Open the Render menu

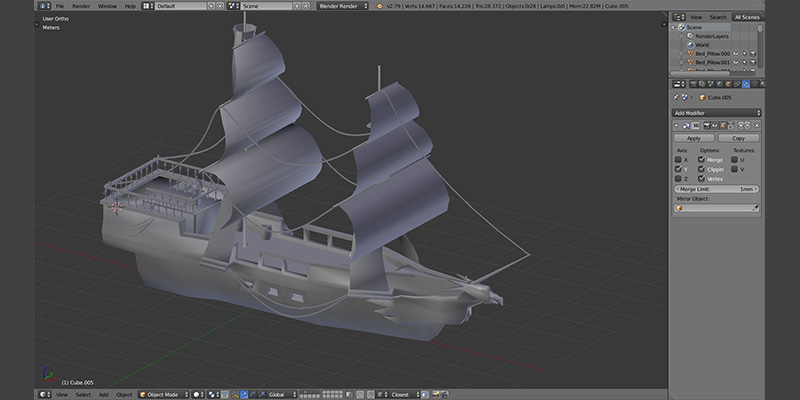81,6
